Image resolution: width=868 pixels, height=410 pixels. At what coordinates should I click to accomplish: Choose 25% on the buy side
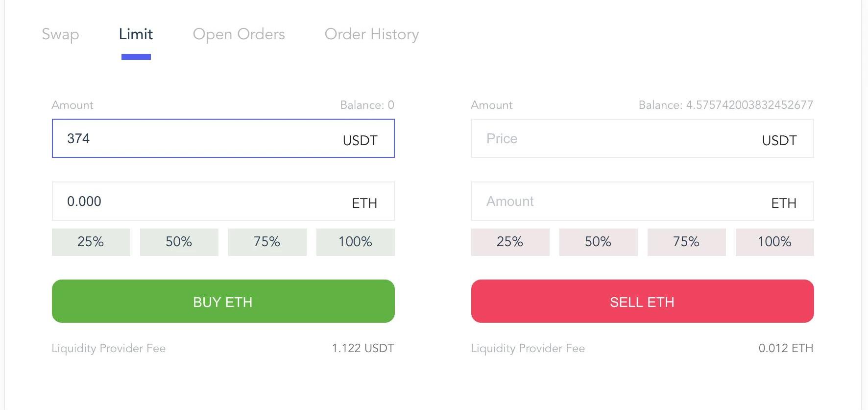[91, 242]
